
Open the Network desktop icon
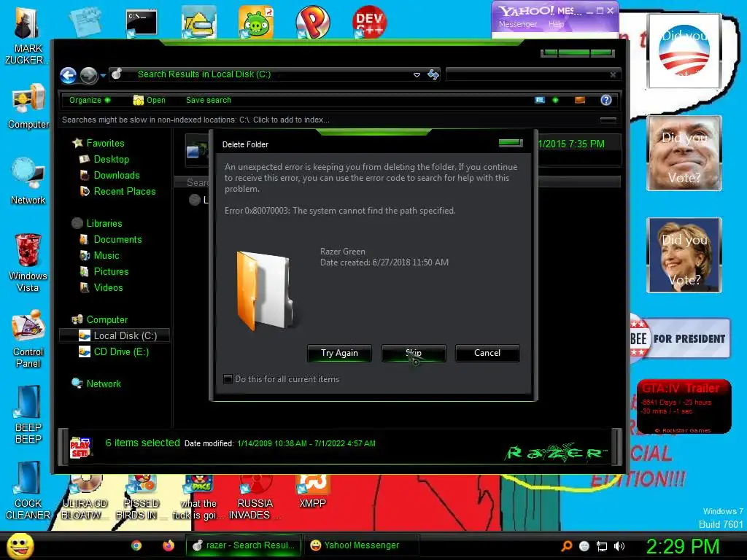pos(28,182)
